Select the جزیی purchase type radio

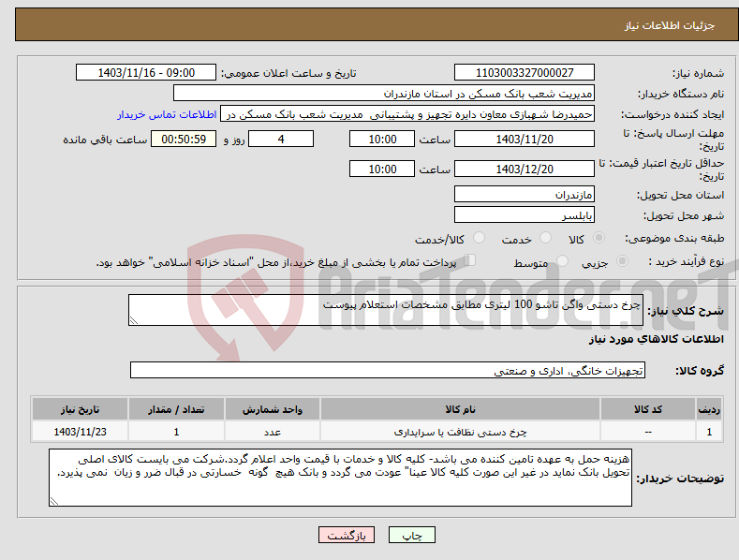click(x=622, y=260)
